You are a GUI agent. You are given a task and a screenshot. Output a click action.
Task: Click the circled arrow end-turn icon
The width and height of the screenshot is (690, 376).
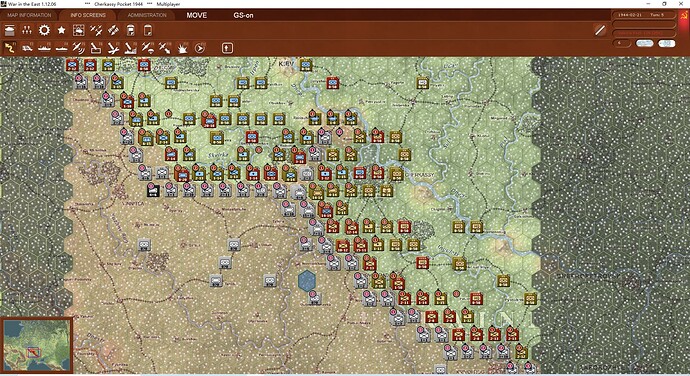tap(199, 48)
